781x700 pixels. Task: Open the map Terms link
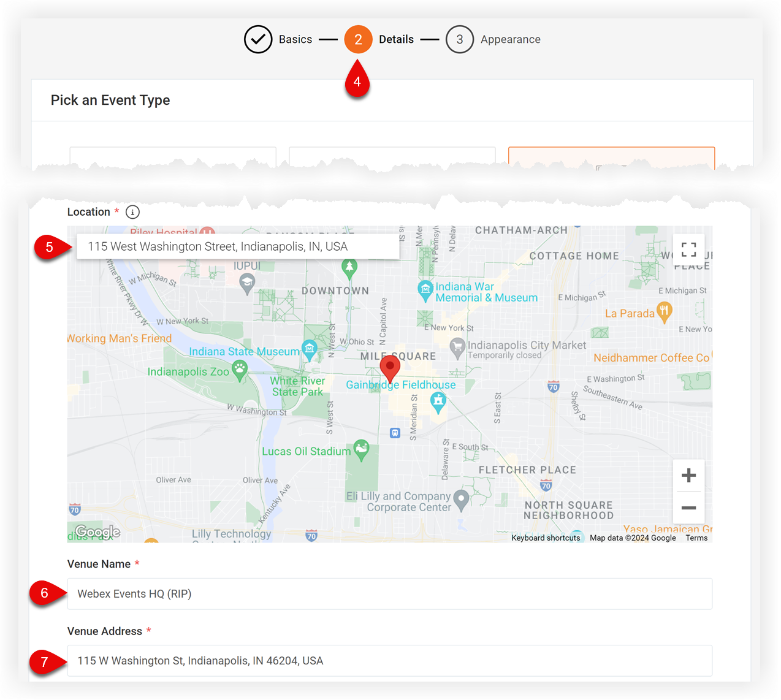click(696, 538)
